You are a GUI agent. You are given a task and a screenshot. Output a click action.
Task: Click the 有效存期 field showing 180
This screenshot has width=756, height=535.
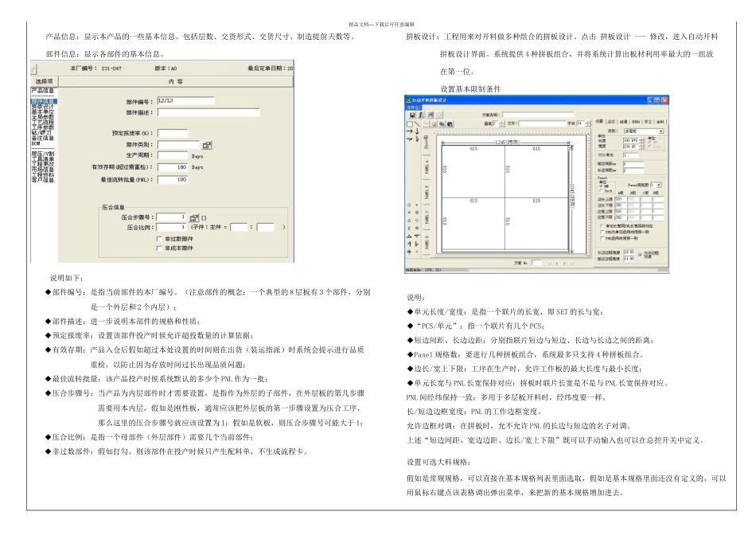[x=173, y=167]
